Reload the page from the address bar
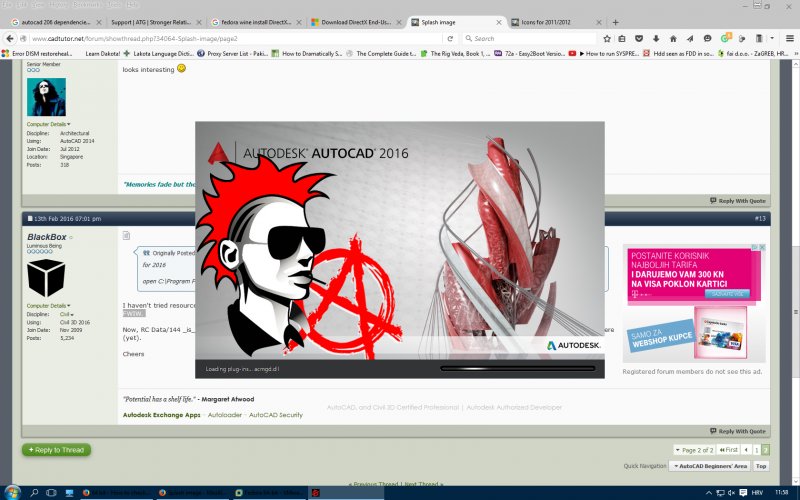The image size is (800, 500). click(450, 38)
